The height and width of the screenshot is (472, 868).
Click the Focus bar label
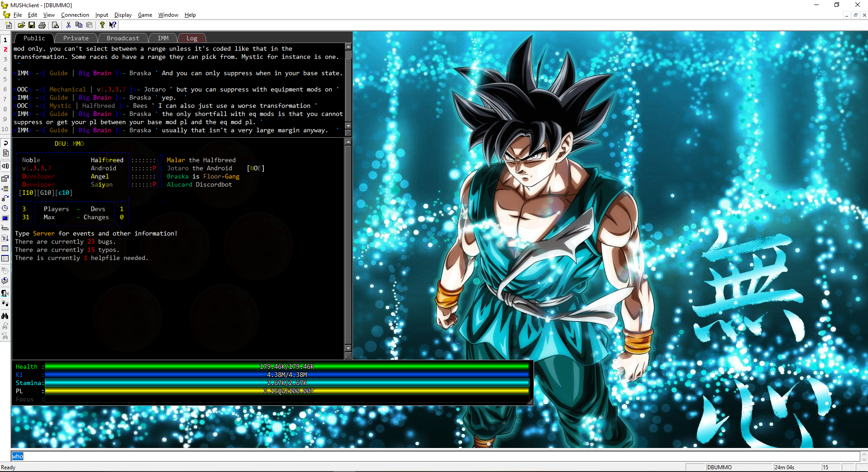pos(25,399)
